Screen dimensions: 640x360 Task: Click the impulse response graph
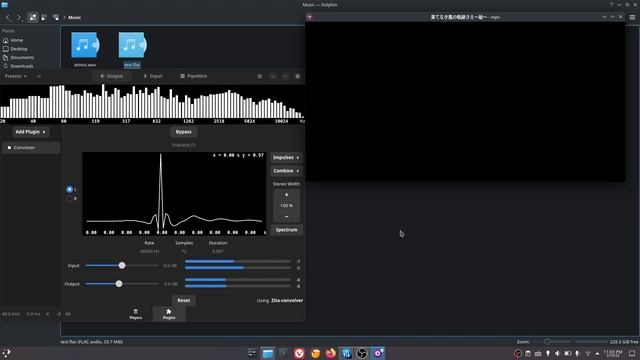pos(174,194)
